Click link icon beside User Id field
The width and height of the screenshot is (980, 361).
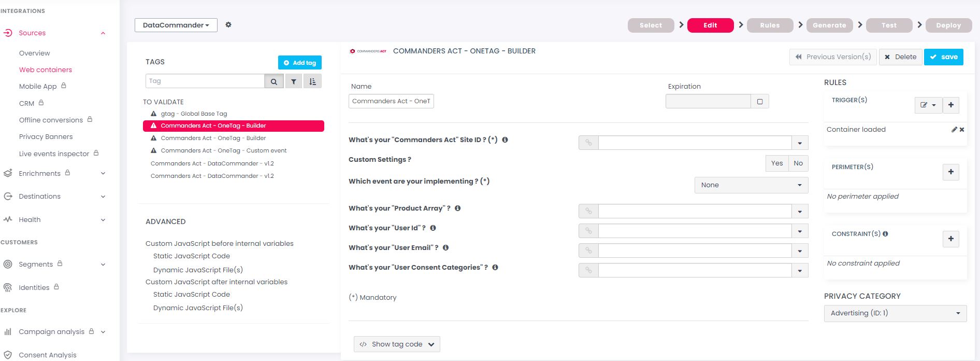588,231
